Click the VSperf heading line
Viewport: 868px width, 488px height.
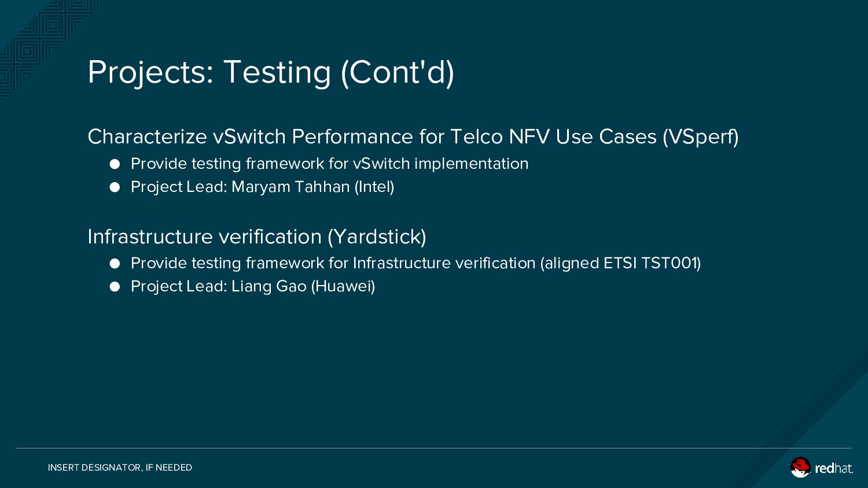click(x=413, y=137)
